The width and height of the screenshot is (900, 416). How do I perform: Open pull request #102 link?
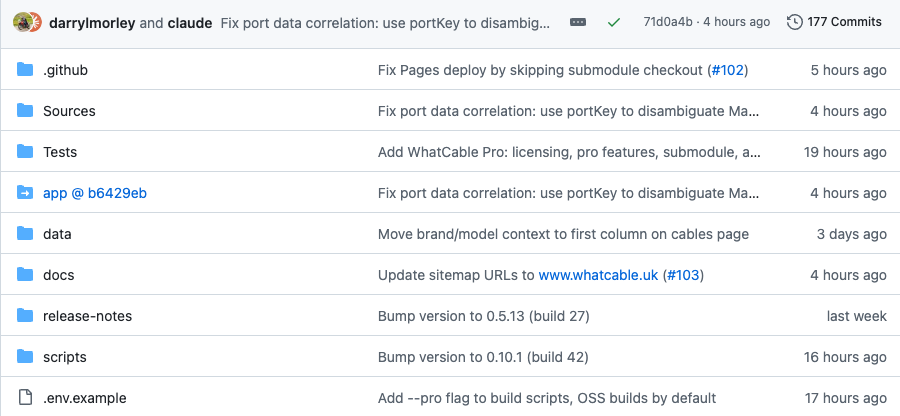point(727,70)
